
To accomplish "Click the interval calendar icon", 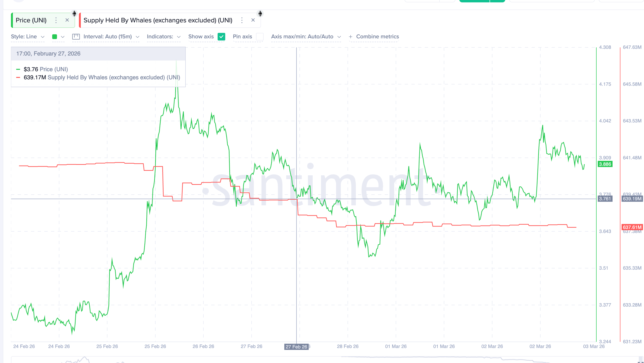I will pos(76,37).
